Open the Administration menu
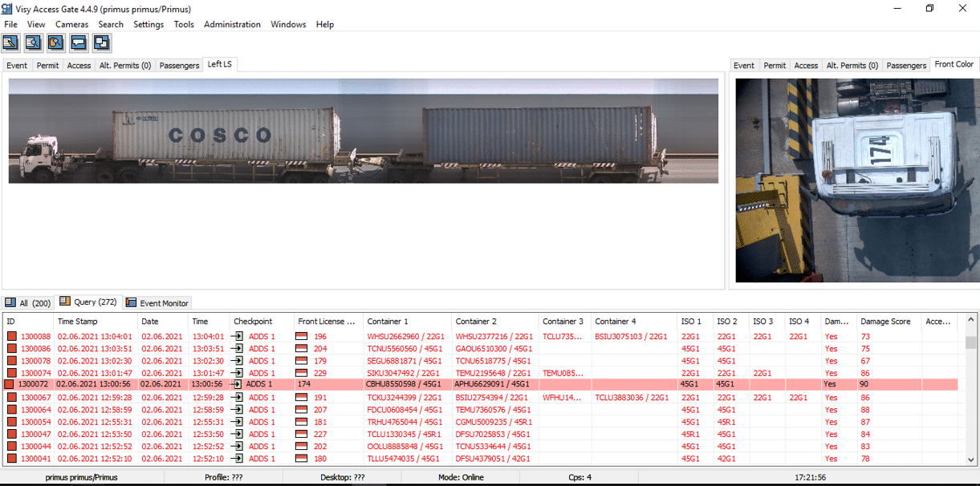This screenshot has width=980, height=486. (x=232, y=24)
